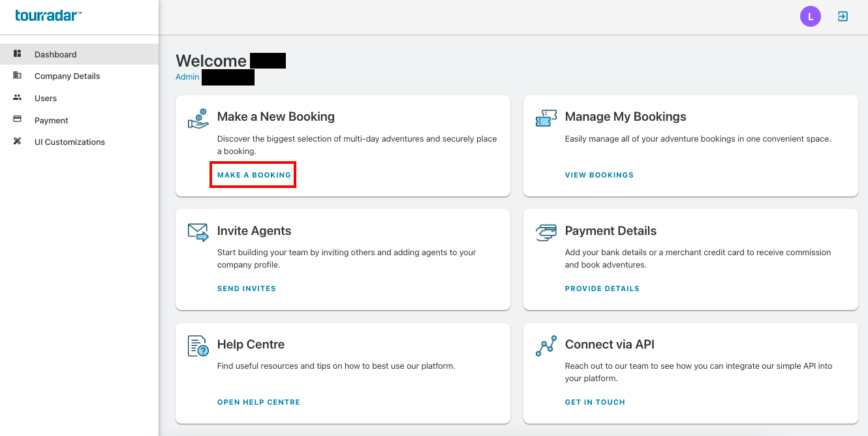
Task: Click the Welcome page title
Action: click(211, 61)
